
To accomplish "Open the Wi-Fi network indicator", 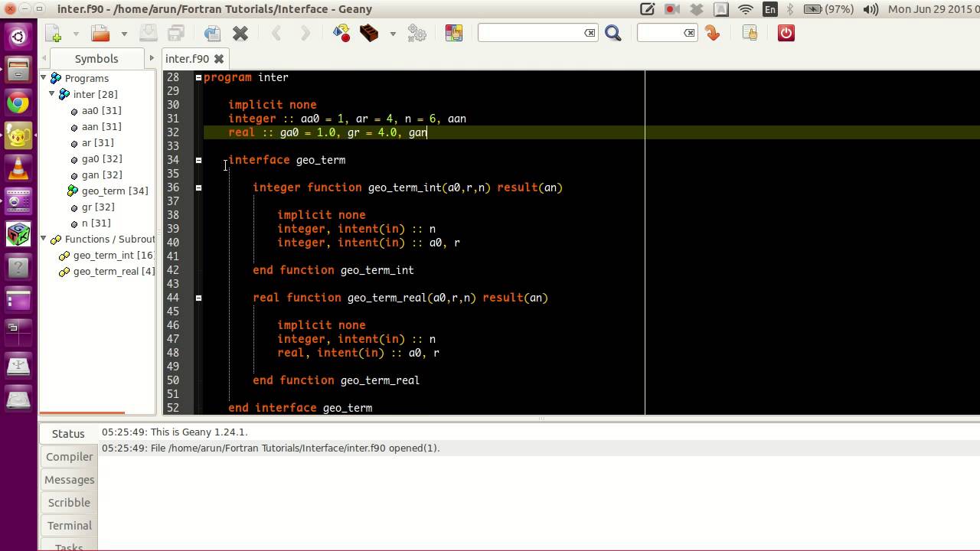I will tap(745, 9).
